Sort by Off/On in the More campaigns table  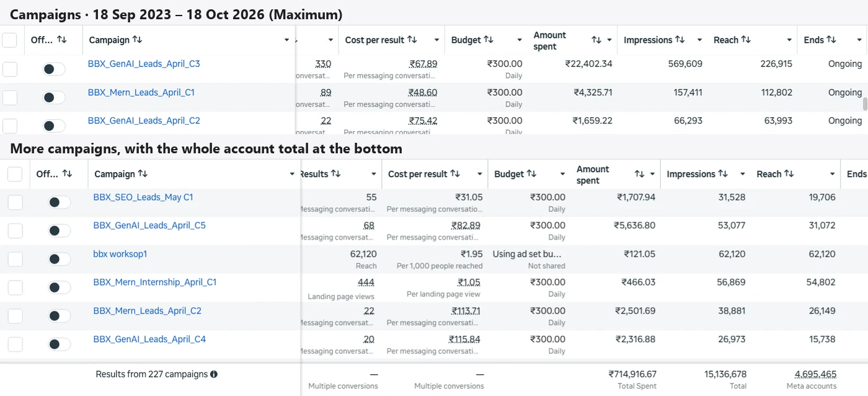tap(67, 174)
